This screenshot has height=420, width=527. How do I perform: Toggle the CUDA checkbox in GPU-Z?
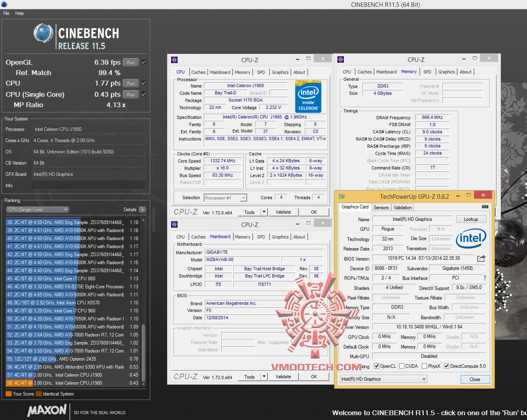tap(402, 366)
